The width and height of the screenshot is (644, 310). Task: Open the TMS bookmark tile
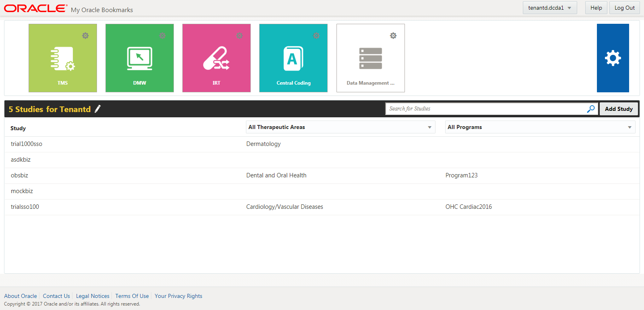[x=63, y=58]
